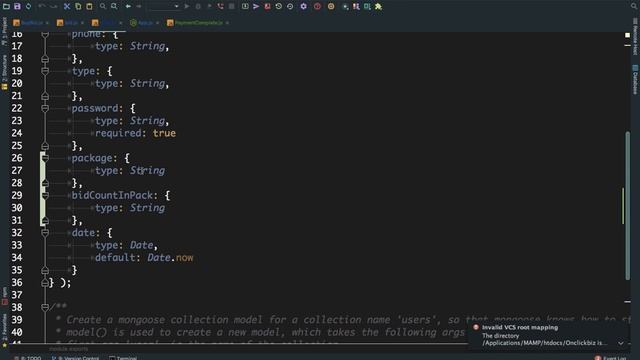The height and width of the screenshot is (360, 640).
Task: Open the TODO tool window
Action: point(28,358)
